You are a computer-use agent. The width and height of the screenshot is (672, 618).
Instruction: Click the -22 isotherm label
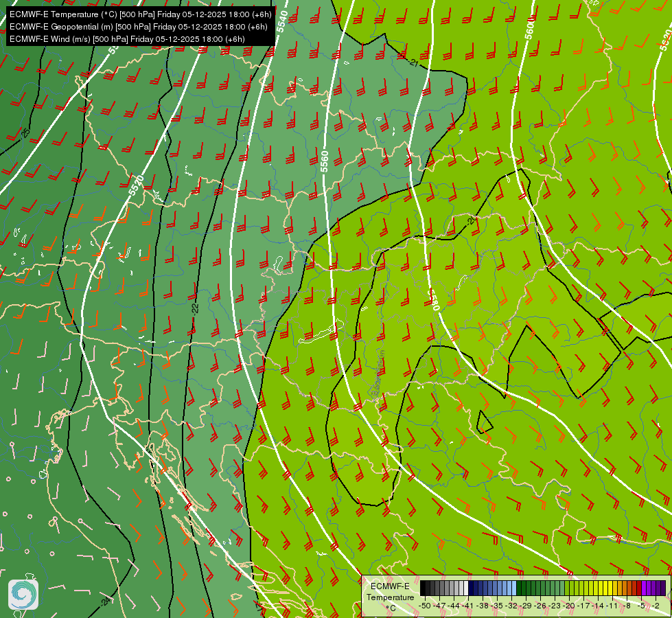(195, 308)
